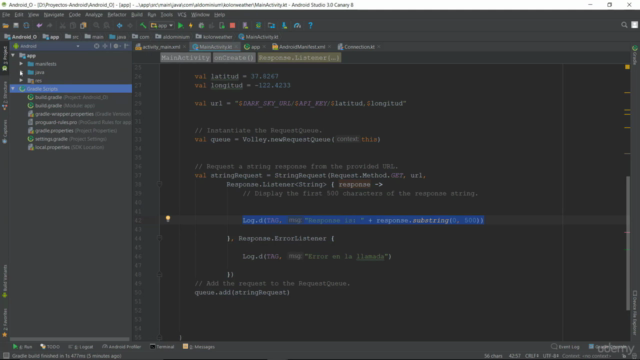Click the blue Back navigation arrow
The image size is (640, 360).
(x=119, y=25)
